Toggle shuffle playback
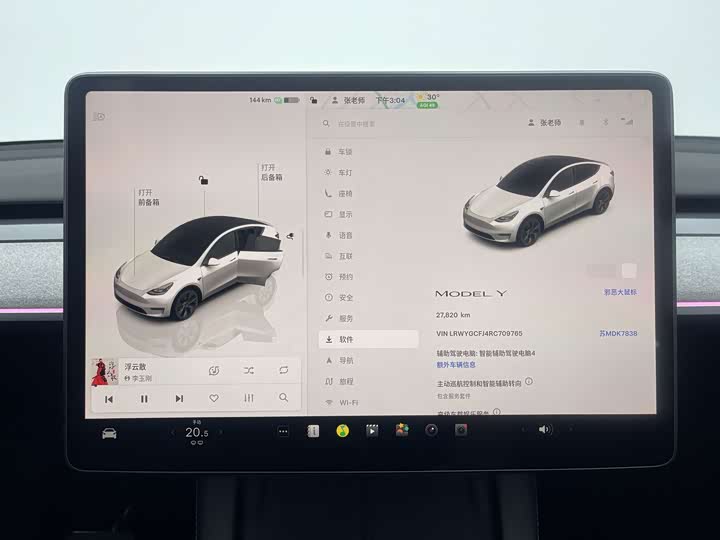 249,370
